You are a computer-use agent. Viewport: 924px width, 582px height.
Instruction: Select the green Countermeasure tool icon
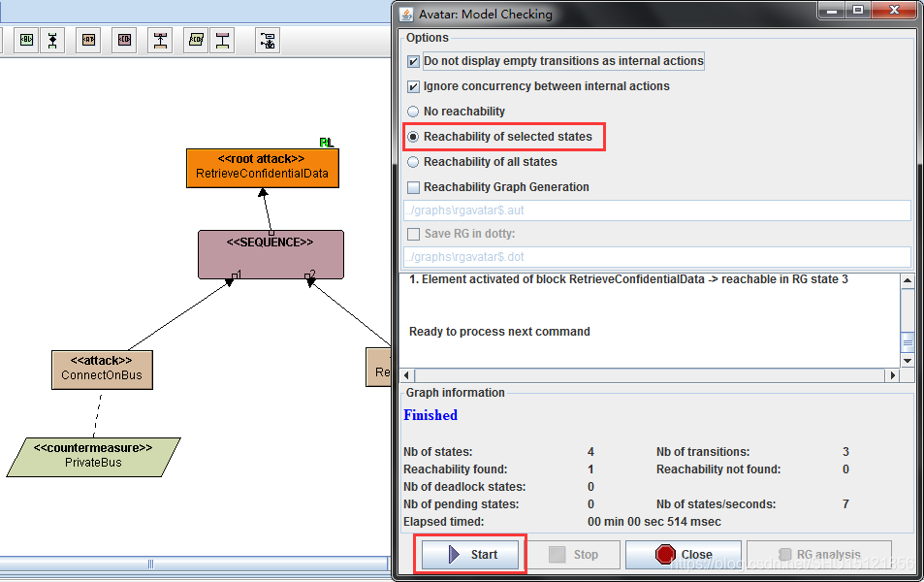coord(196,40)
